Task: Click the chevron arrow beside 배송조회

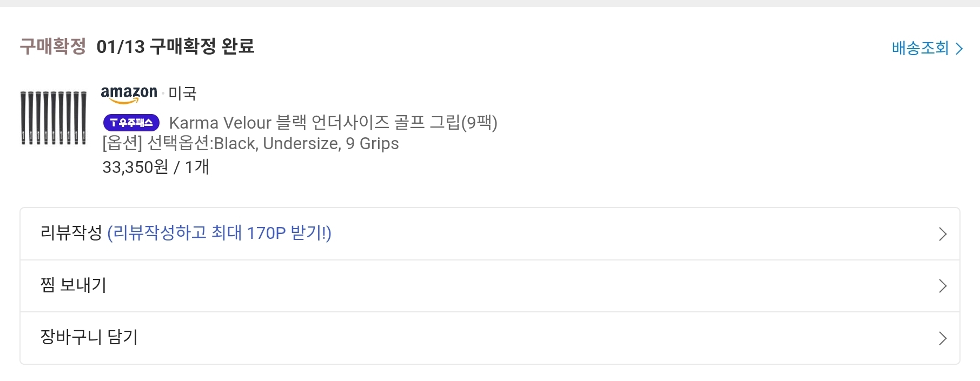Action: click(x=959, y=49)
